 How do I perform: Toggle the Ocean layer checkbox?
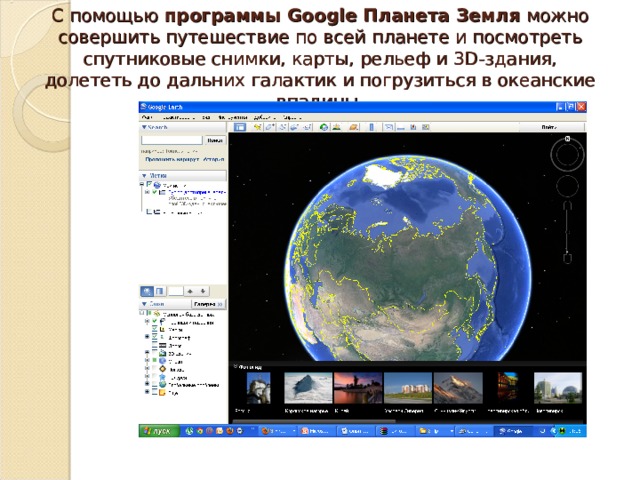pos(155,361)
